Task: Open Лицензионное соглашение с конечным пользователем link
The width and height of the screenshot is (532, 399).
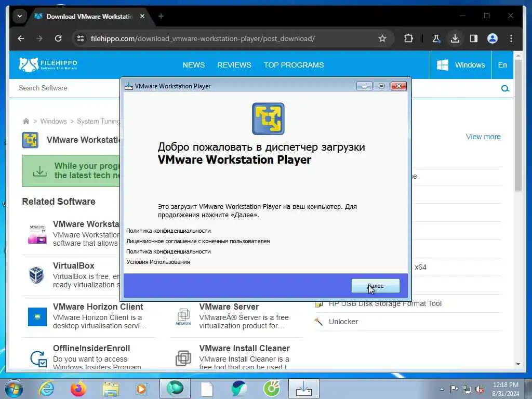Action: (198, 241)
